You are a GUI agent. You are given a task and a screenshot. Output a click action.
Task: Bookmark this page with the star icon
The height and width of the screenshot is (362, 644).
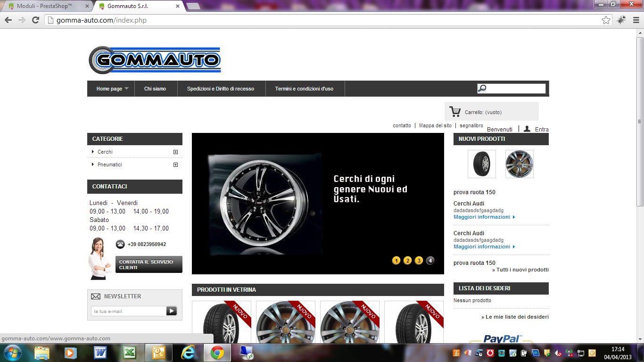pyautogui.click(x=606, y=20)
